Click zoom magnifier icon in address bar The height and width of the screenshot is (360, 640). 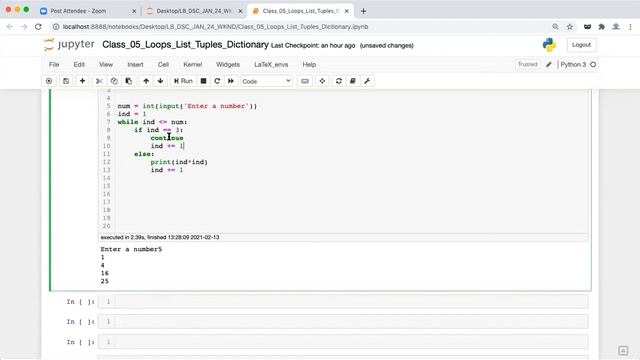coord(555,27)
